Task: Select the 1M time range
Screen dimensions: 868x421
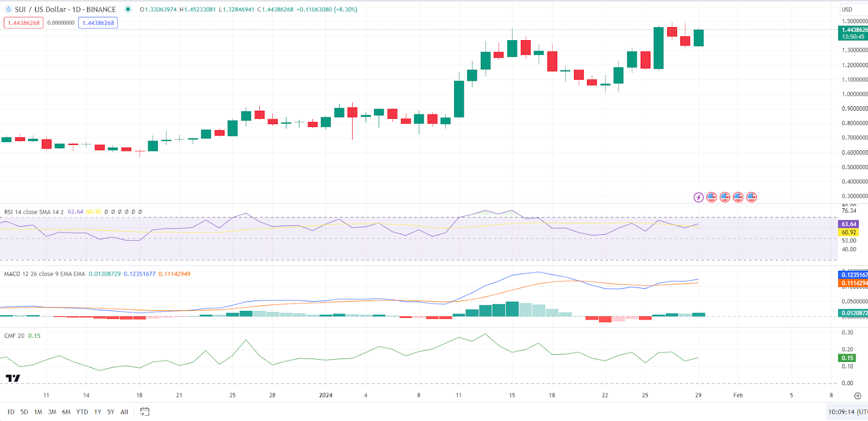Action: (38, 412)
